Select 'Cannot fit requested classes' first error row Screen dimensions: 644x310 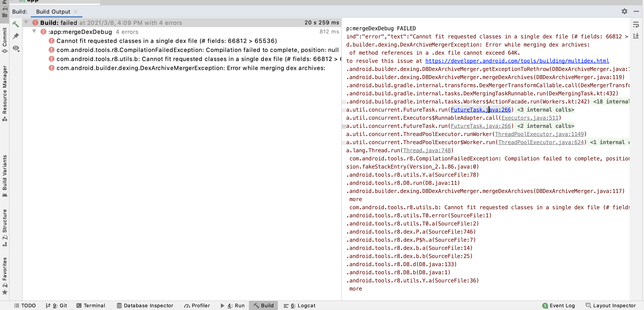[x=167, y=41]
